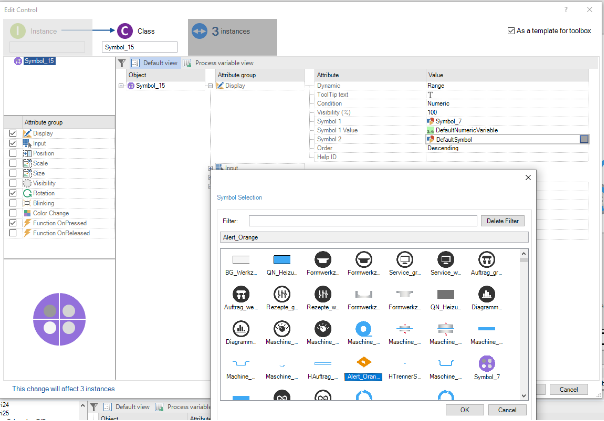
Task: Enable the Position attribute group
Action: tap(13, 153)
